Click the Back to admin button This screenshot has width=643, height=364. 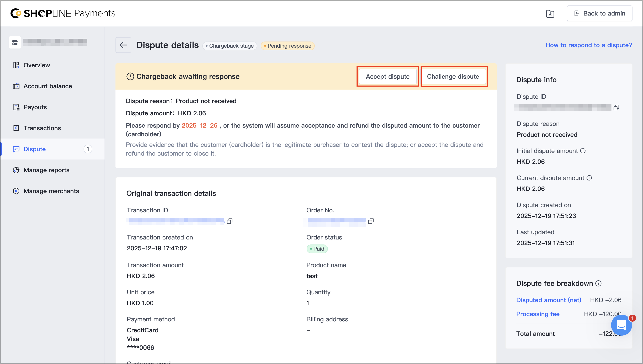coord(599,14)
